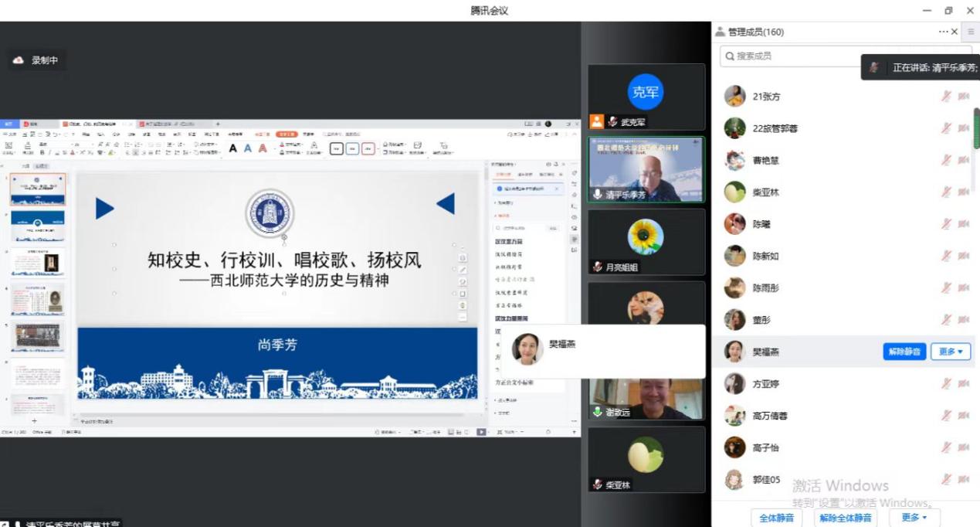Expand the bottom 更多 dropdown in members panel
The width and height of the screenshot is (980, 527).
pyautogui.click(x=914, y=517)
